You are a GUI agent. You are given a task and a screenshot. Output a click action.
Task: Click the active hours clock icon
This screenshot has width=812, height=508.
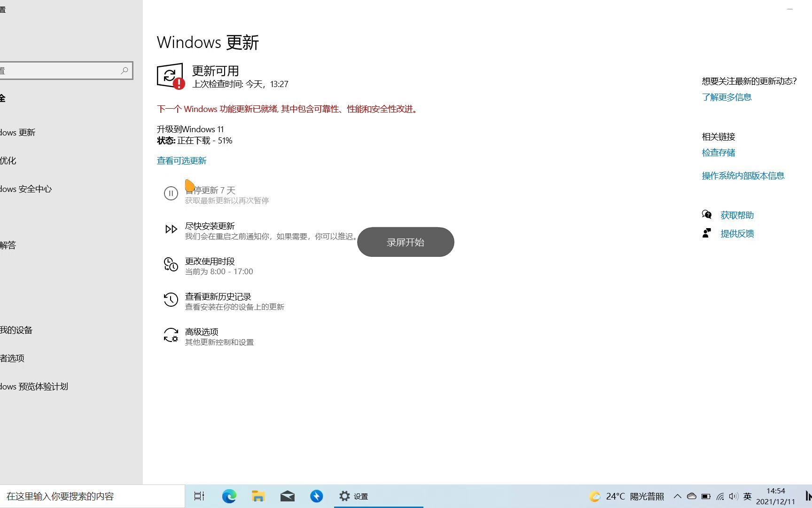(171, 264)
